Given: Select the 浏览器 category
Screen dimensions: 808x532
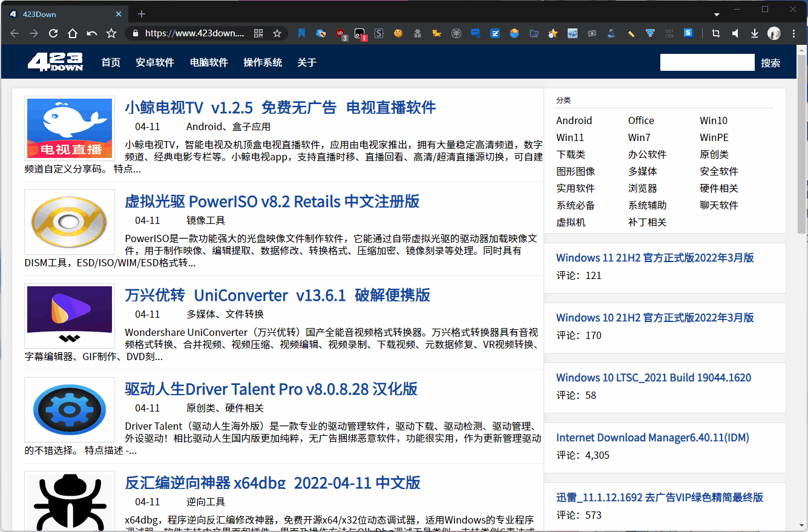Looking at the screenshot, I should [643, 188].
